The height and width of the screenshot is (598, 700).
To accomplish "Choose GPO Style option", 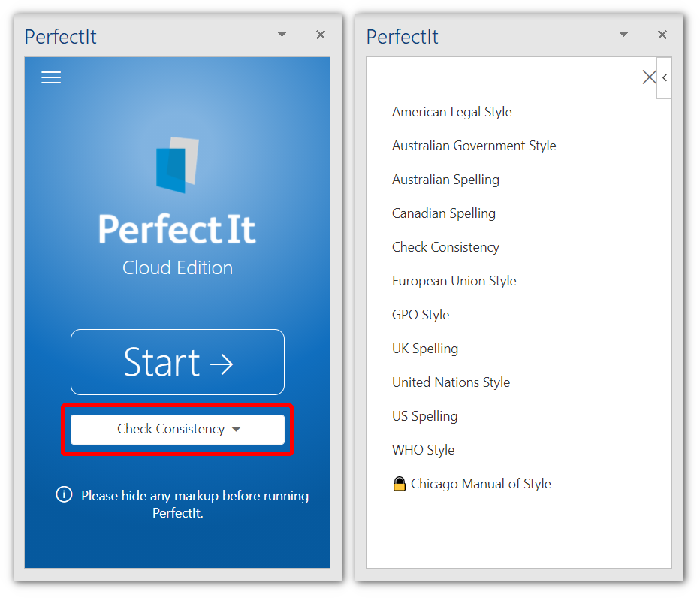I will click(x=420, y=315).
